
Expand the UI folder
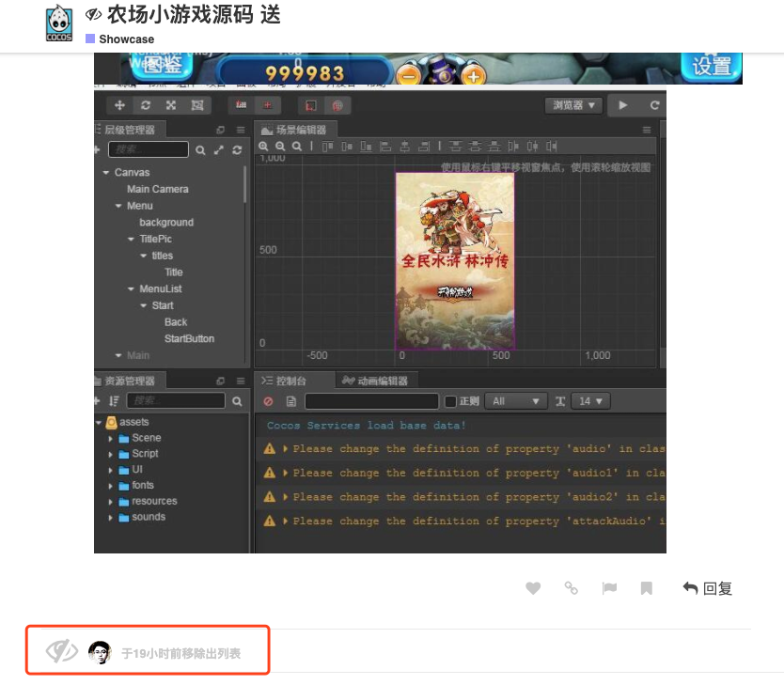click(x=111, y=470)
